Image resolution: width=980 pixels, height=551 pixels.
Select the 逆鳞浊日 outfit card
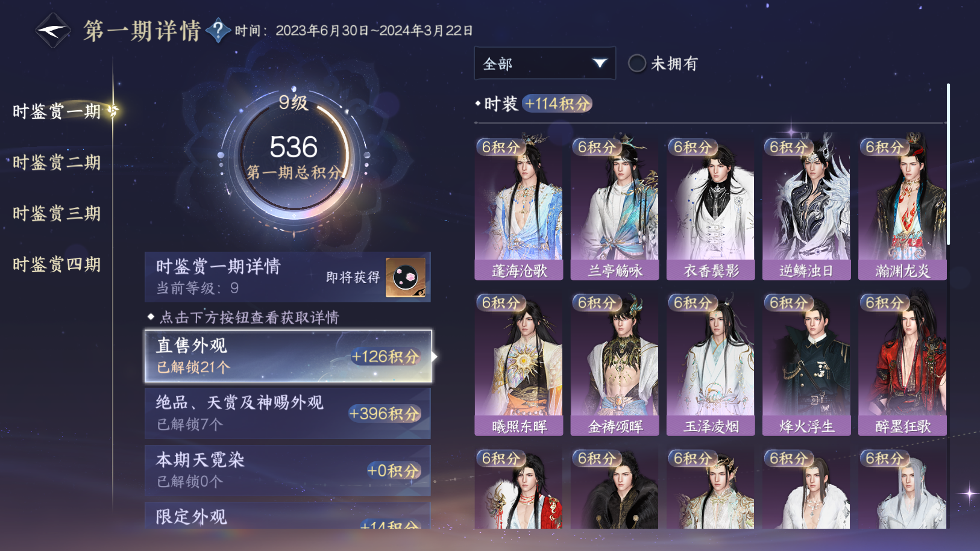[806, 207]
